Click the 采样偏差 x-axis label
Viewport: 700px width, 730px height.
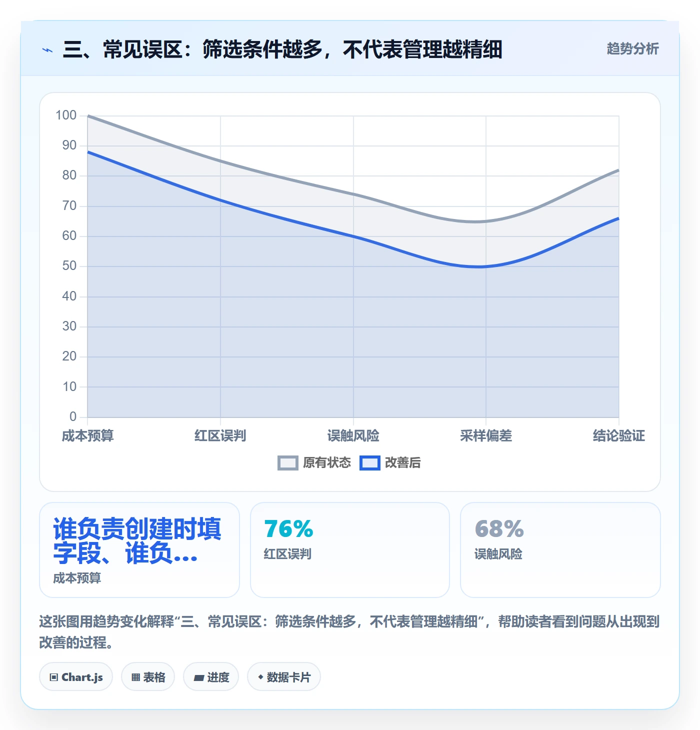pyautogui.click(x=486, y=436)
